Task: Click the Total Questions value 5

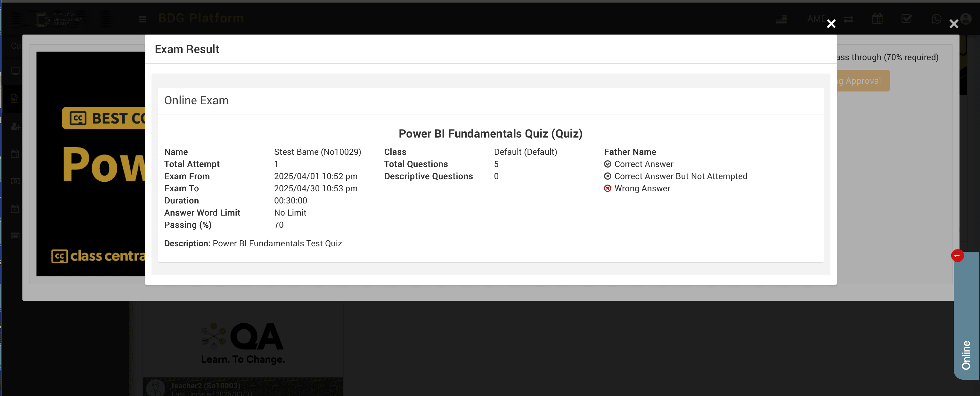Action: (x=496, y=164)
